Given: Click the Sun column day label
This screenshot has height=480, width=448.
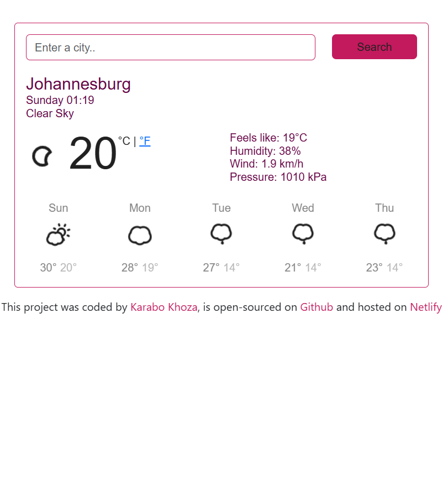Looking at the screenshot, I should point(58,208).
